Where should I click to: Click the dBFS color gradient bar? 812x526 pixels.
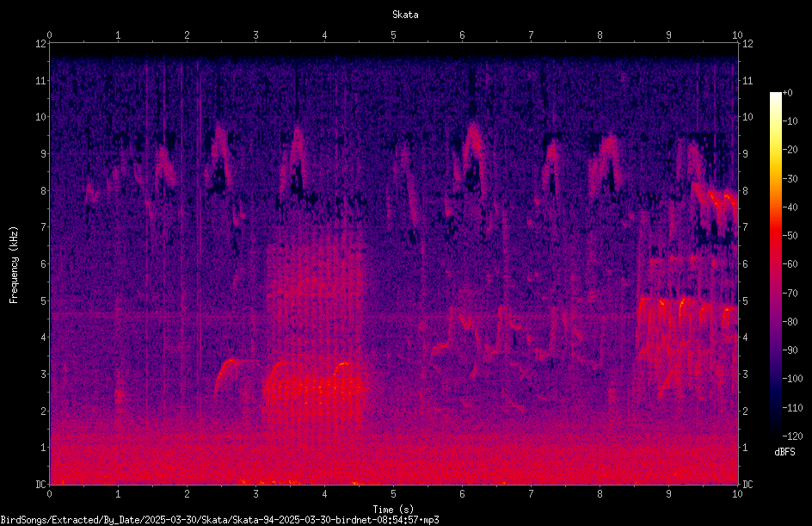(x=775, y=264)
